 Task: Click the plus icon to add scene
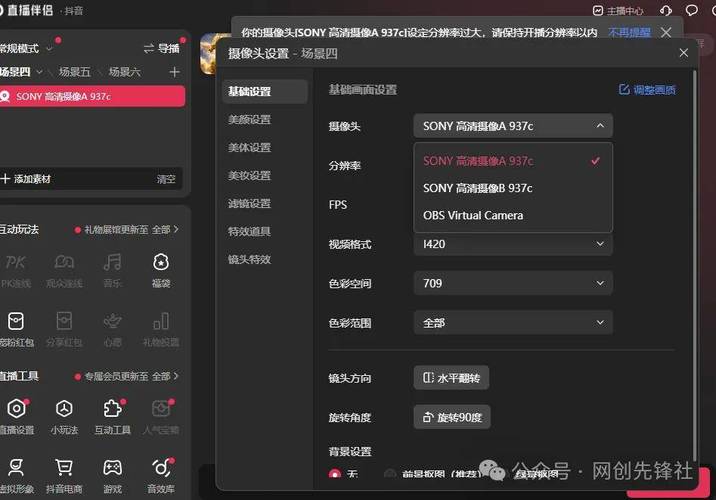click(x=175, y=72)
